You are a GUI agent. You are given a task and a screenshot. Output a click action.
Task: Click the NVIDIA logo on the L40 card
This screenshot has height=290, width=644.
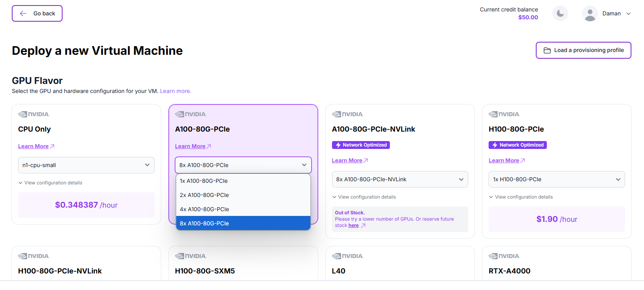click(348, 256)
